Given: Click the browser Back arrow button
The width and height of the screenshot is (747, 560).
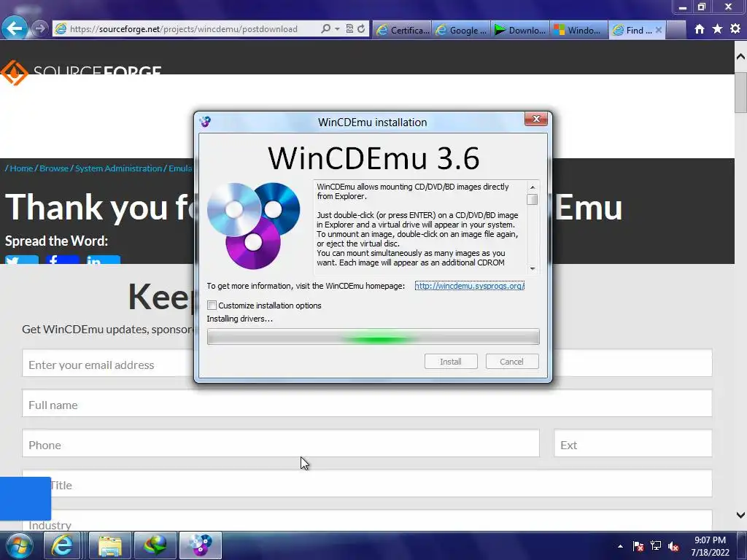Looking at the screenshot, I should 14,28.
